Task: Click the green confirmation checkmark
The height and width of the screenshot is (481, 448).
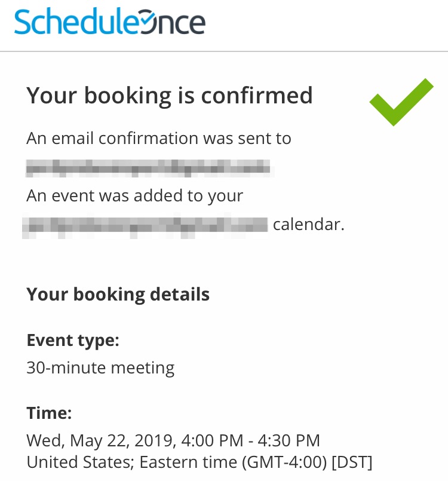Action: pyautogui.click(x=401, y=102)
